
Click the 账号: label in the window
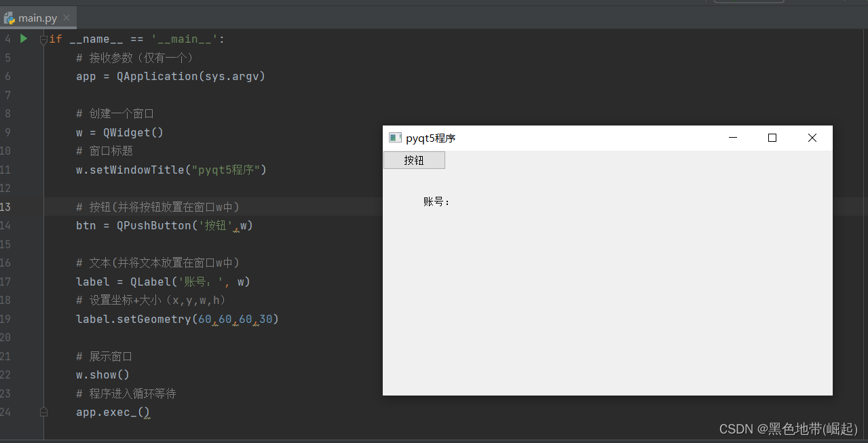click(437, 201)
